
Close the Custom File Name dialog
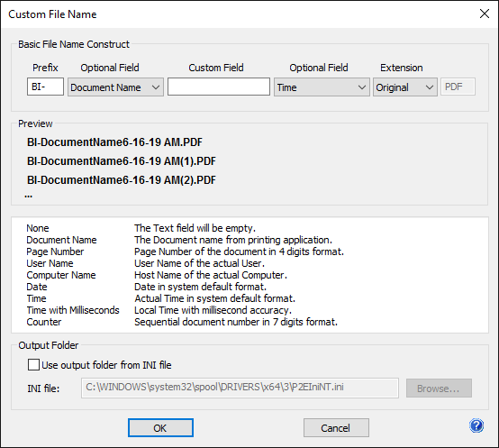(x=485, y=14)
